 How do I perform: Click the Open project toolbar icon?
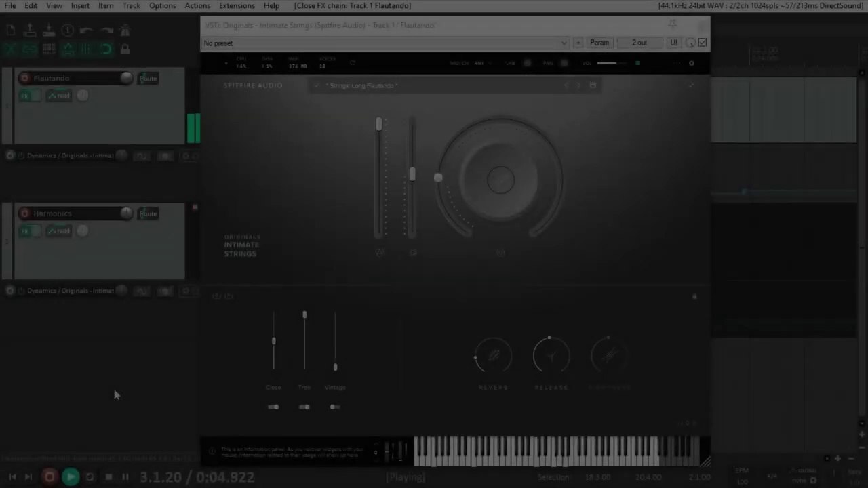30,30
